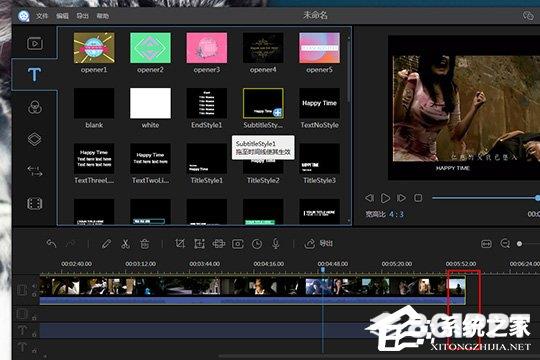Select the TextTwoLi... template

tap(150, 159)
